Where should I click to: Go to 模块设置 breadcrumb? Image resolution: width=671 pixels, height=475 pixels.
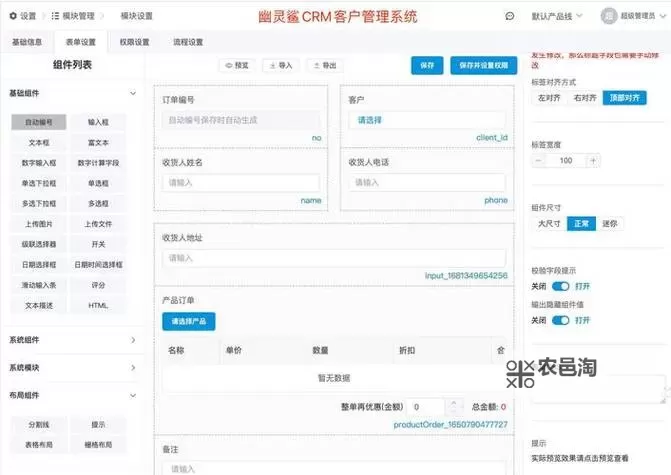[137, 16]
